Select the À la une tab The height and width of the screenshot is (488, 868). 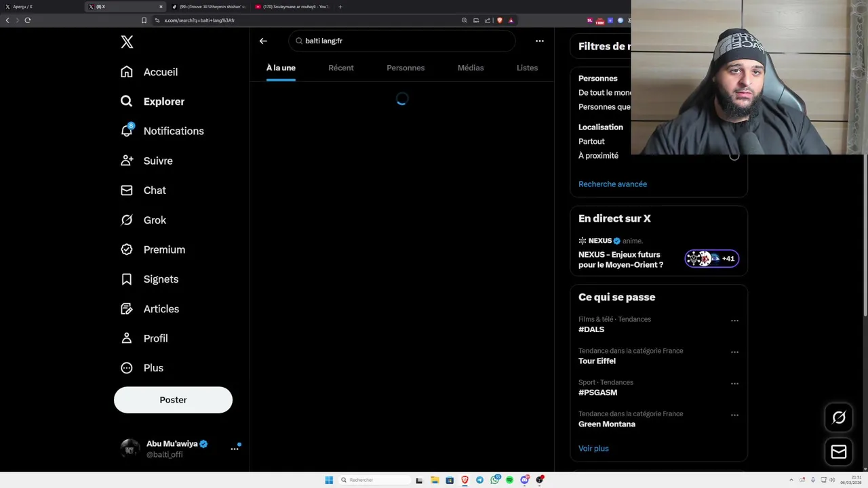pyautogui.click(x=281, y=68)
